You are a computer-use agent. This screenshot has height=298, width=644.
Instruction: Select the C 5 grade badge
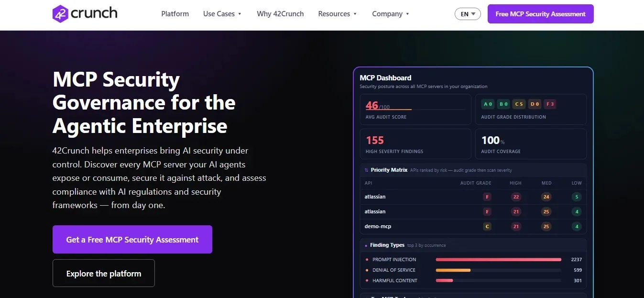tap(519, 104)
